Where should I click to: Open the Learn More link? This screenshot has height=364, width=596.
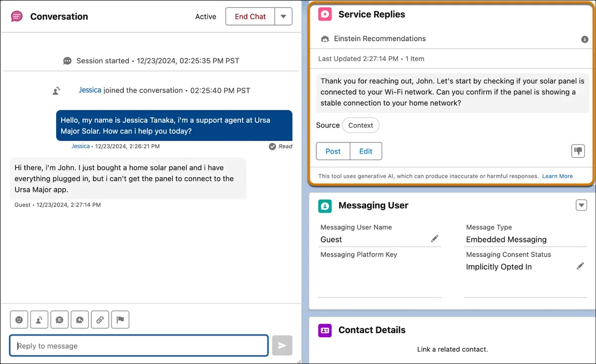point(557,176)
